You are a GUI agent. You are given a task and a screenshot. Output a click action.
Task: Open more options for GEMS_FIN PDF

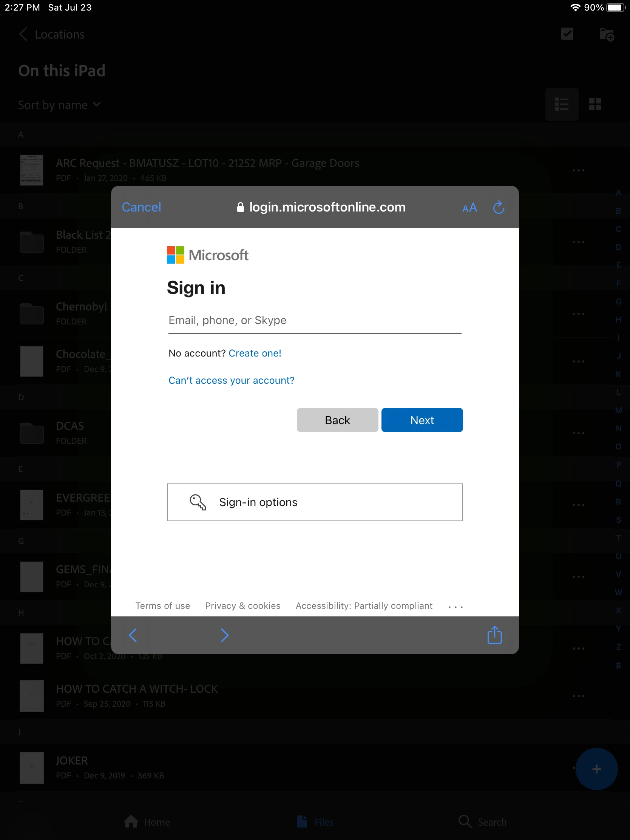pyautogui.click(x=578, y=576)
